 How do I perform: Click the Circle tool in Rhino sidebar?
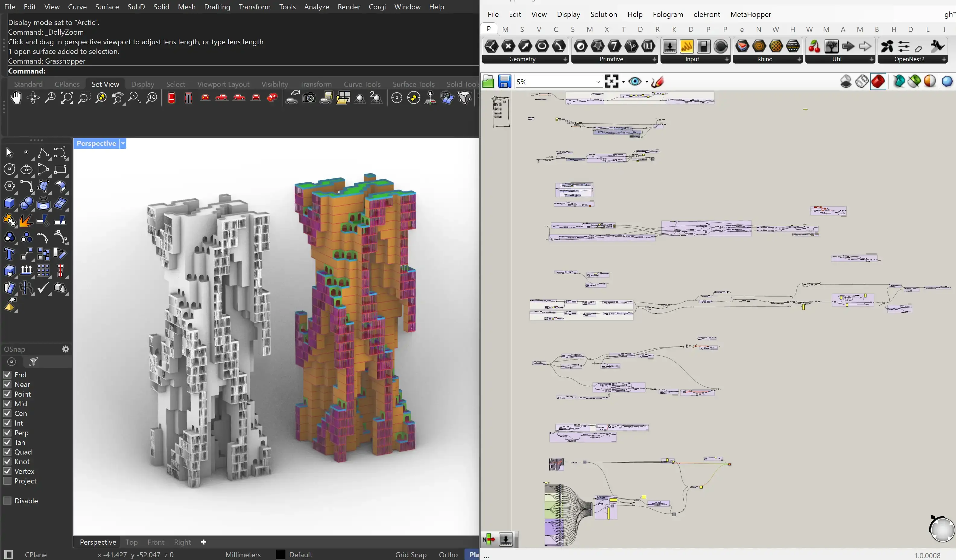point(9,169)
